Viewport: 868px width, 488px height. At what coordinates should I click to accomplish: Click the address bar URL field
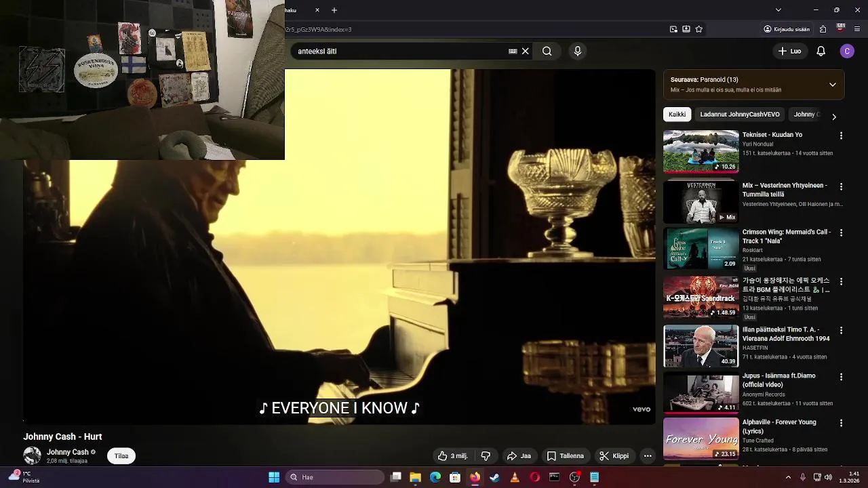click(475, 29)
